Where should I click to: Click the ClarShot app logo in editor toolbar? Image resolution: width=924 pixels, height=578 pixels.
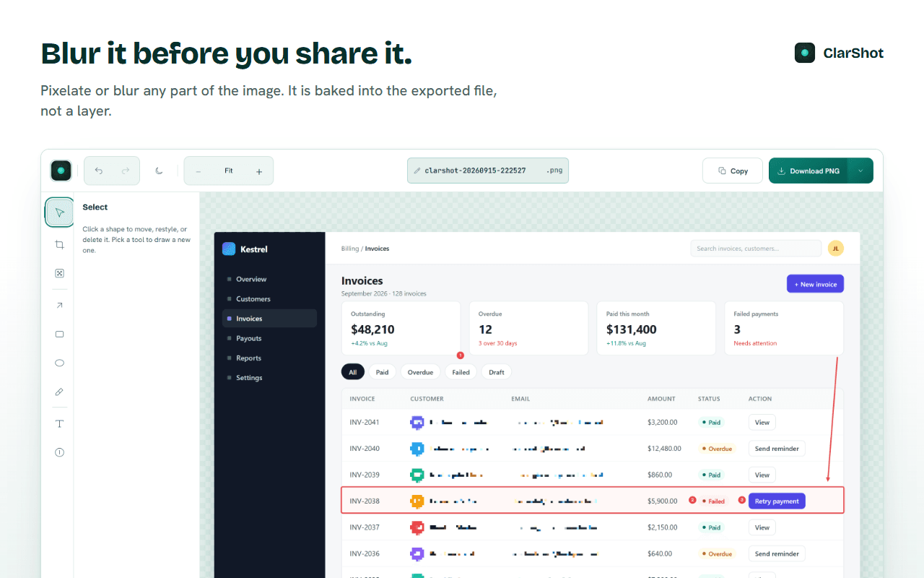click(61, 171)
